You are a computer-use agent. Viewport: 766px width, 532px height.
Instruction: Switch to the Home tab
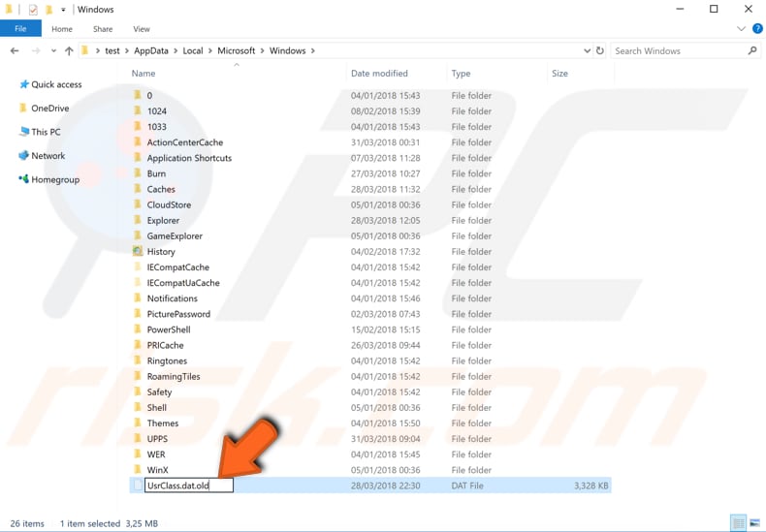coord(62,29)
